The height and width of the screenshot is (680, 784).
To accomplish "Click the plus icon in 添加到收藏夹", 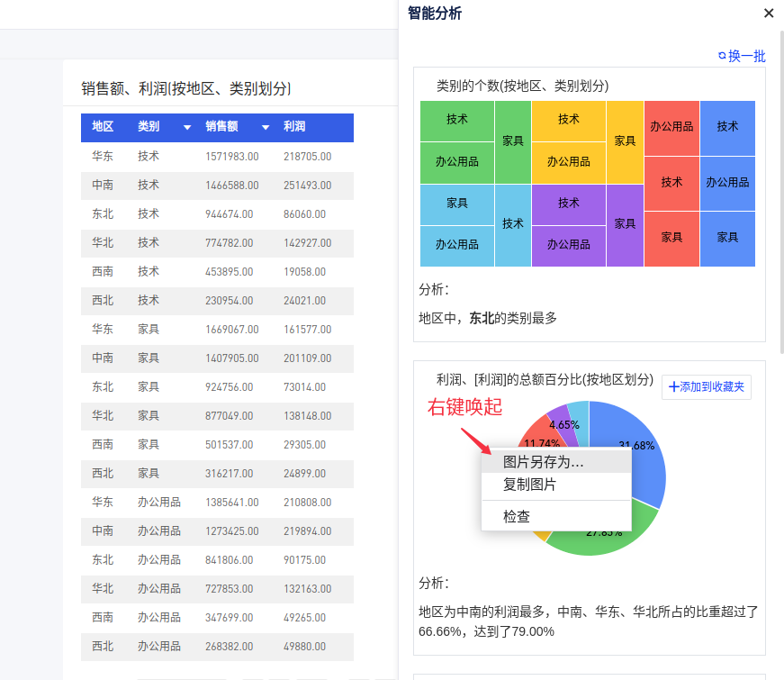I will (x=673, y=387).
